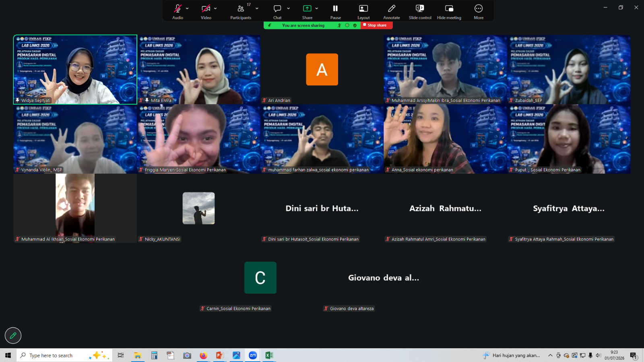Viewport: 644px width, 362px height.
Task: Click the floating annotation pencil button
Action: [x=13, y=335]
